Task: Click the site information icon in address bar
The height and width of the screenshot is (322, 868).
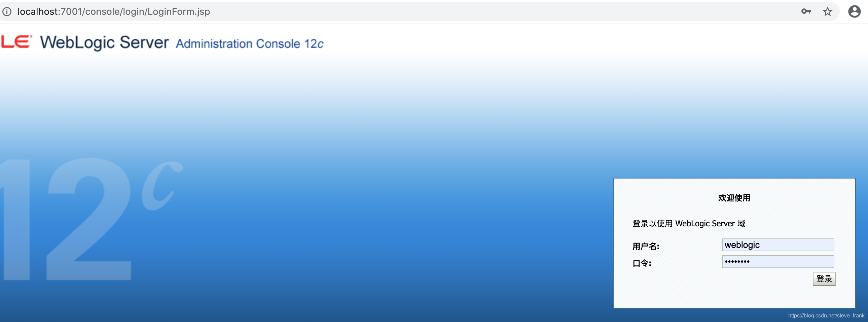Action: (7, 12)
